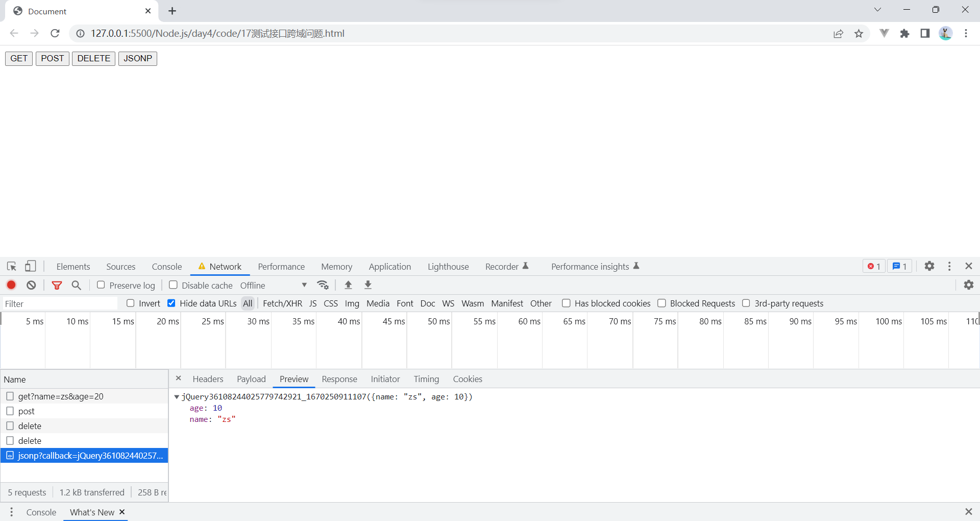The width and height of the screenshot is (980, 521).
Task: Import a HAR file
Action: tap(348, 285)
